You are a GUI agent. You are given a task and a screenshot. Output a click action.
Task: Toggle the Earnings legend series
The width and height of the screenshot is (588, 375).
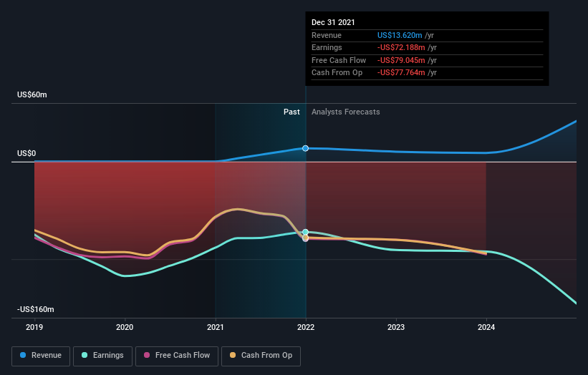point(102,356)
